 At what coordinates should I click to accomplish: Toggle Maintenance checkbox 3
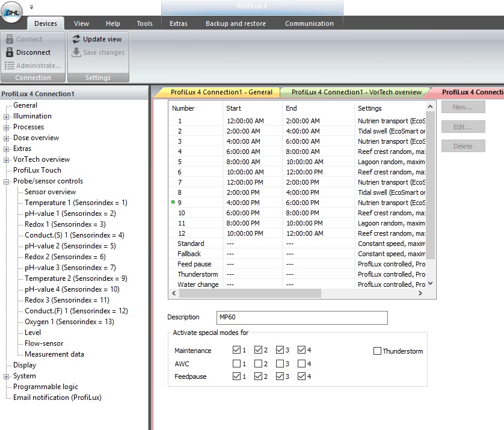[280, 349]
